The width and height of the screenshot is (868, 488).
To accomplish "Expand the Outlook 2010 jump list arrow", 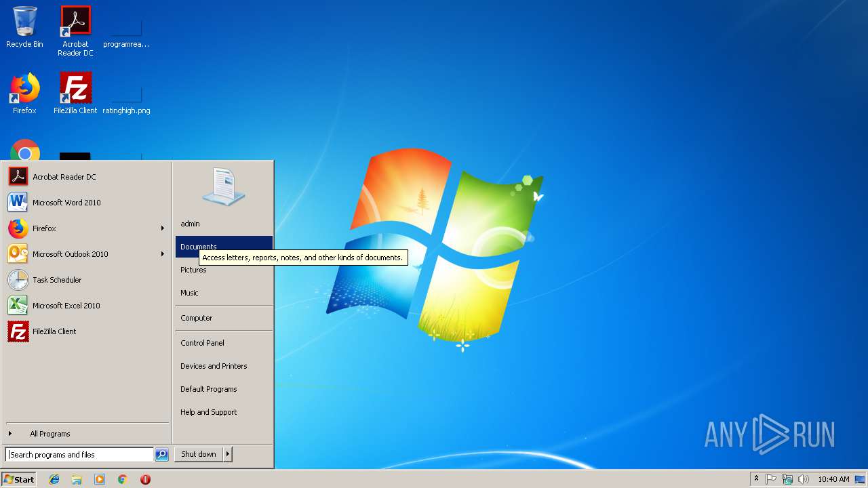I will pyautogui.click(x=163, y=254).
